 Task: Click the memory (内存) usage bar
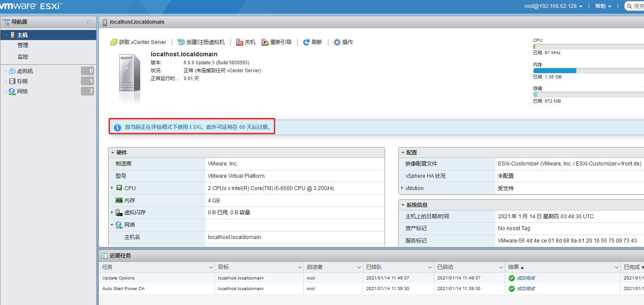tap(589, 70)
